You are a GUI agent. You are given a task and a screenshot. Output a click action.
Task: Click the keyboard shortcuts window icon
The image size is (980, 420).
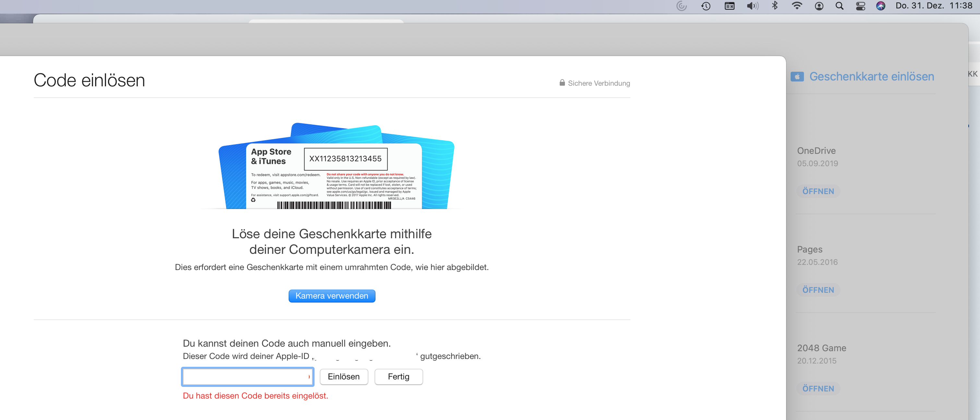click(729, 6)
